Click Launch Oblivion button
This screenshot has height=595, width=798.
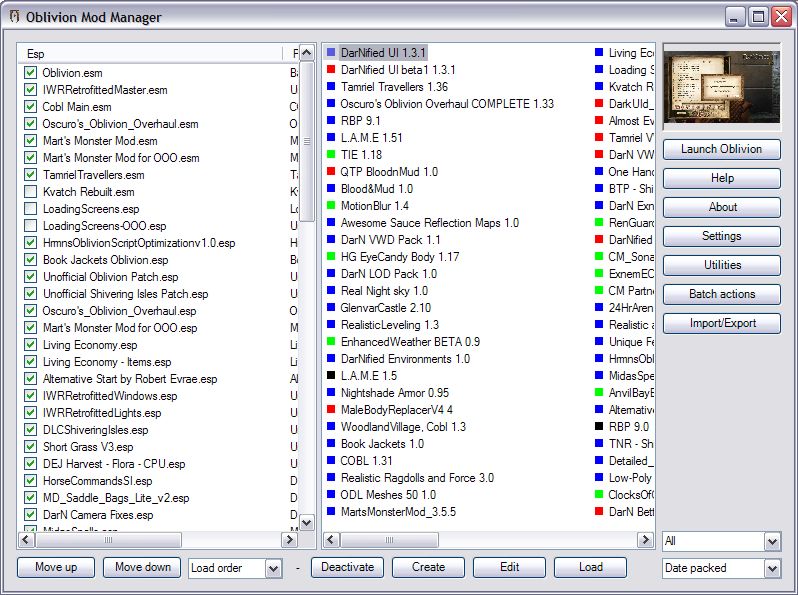(722, 149)
